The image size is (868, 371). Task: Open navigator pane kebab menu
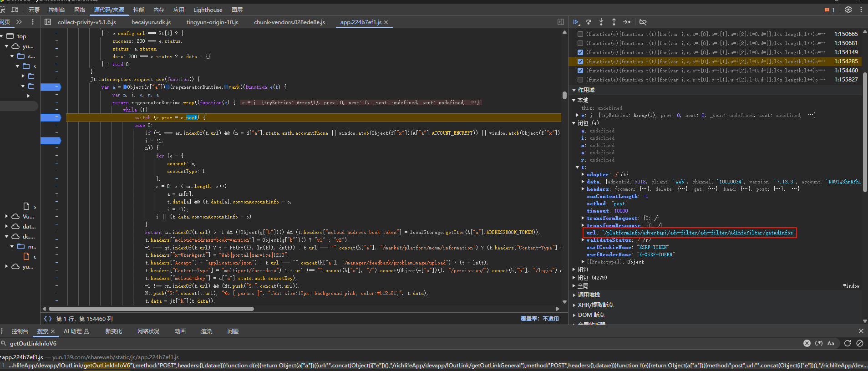click(33, 22)
